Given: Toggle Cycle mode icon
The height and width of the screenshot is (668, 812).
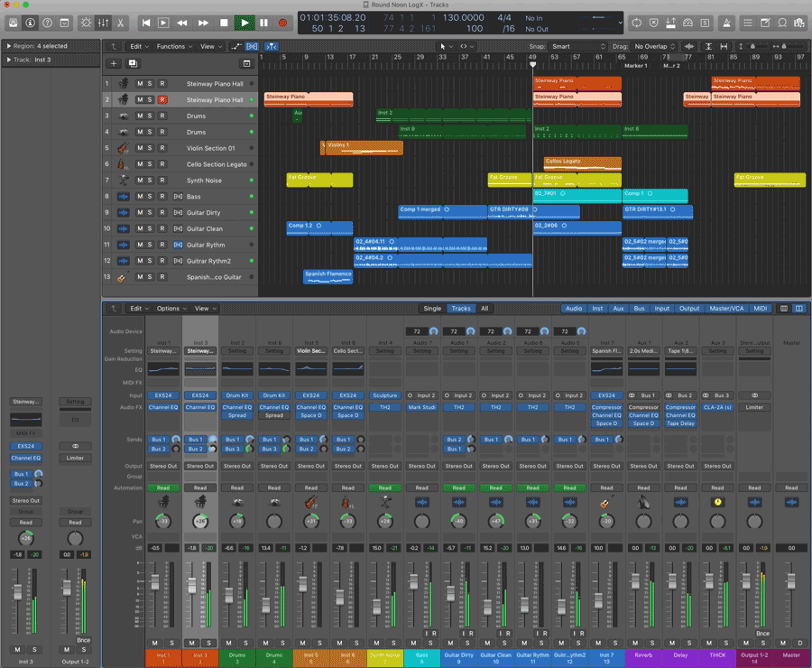Looking at the screenshot, I should pyautogui.click(x=636, y=23).
